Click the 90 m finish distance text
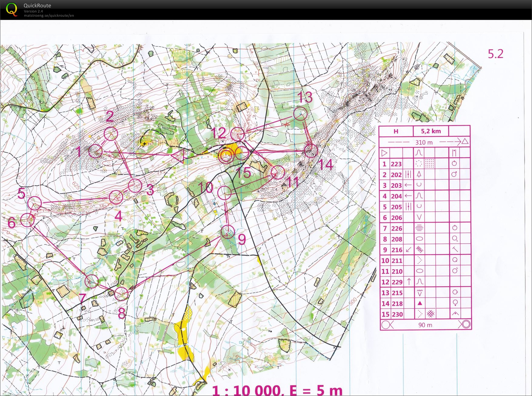Viewport: 532px width, 396px height. [425, 325]
